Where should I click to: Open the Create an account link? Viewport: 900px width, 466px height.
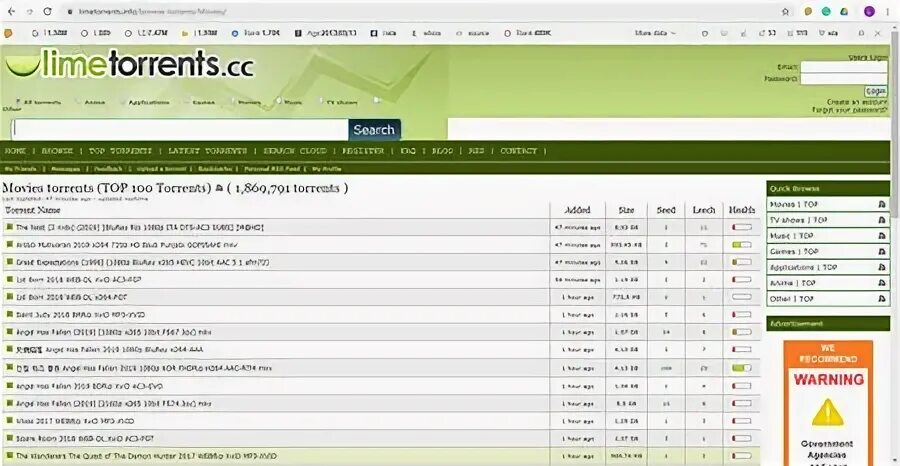[x=857, y=102]
